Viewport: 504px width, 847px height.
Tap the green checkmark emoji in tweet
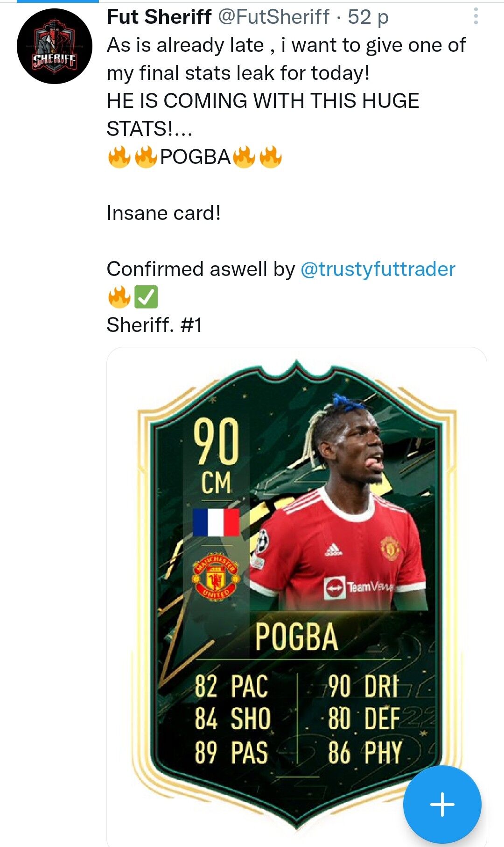pyautogui.click(x=146, y=297)
